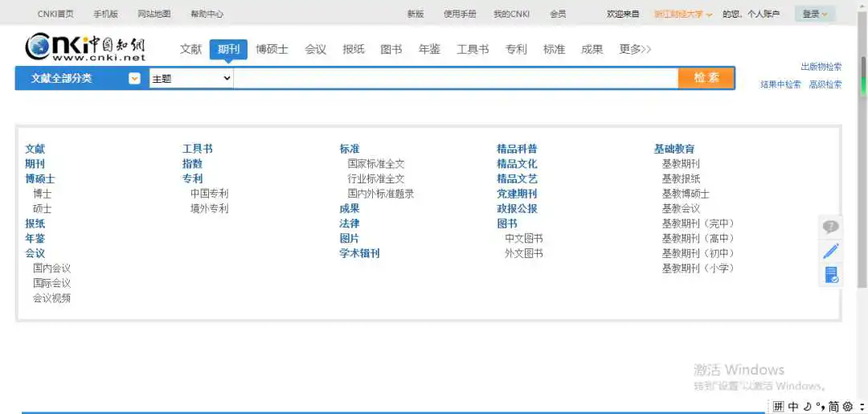Open the 外文图书 link
This screenshot has height=414, width=868.
[524, 253]
